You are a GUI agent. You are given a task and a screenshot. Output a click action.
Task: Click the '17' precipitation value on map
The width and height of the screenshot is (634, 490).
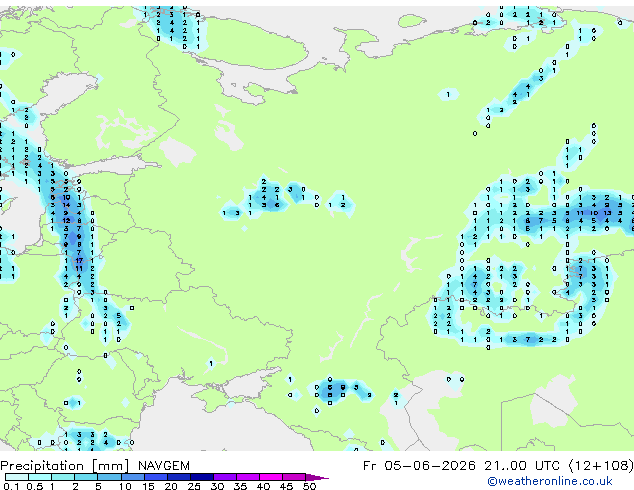tap(79, 260)
